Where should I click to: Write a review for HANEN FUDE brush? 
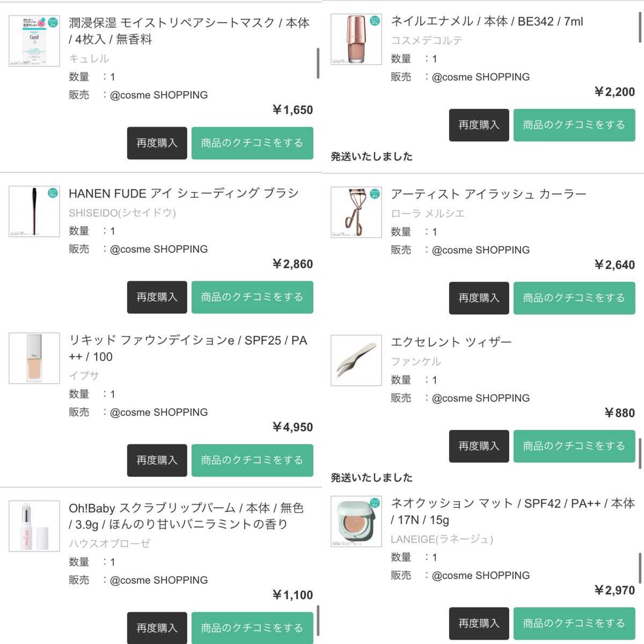coord(252,297)
